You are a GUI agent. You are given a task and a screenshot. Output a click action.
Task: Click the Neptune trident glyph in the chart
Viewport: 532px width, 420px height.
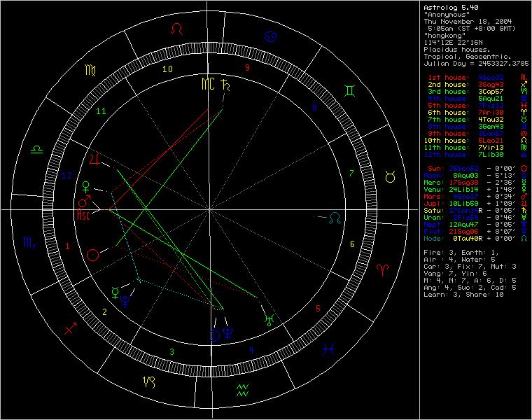click(x=227, y=334)
